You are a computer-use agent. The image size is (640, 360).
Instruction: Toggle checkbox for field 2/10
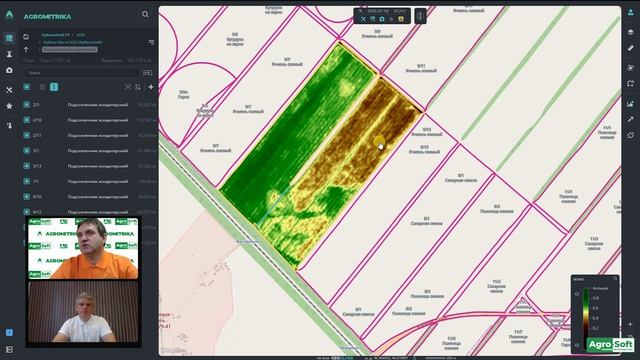coord(27,120)
